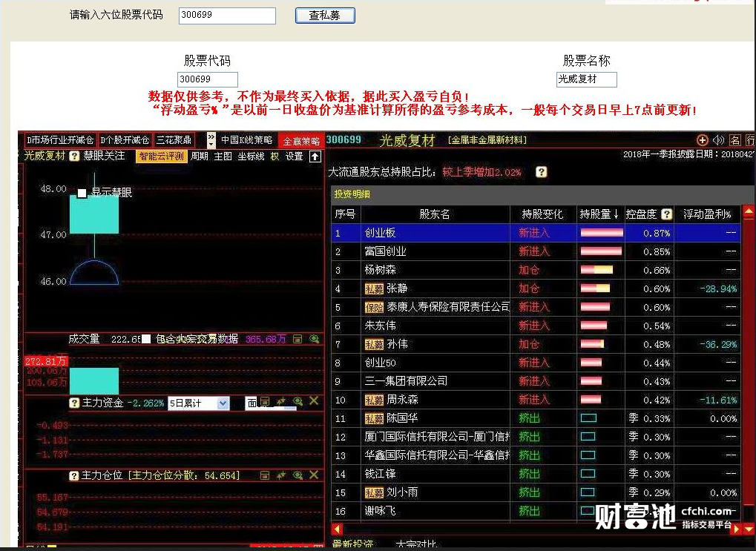Click the 查私募 search button
Viewport: 756px width, 551px height.
pyautogui.click(x=325, y=16)
